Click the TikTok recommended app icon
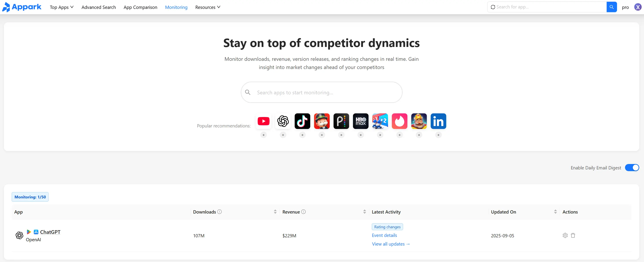Viewport: 644px width, 262px height. [x=302, y=121]
